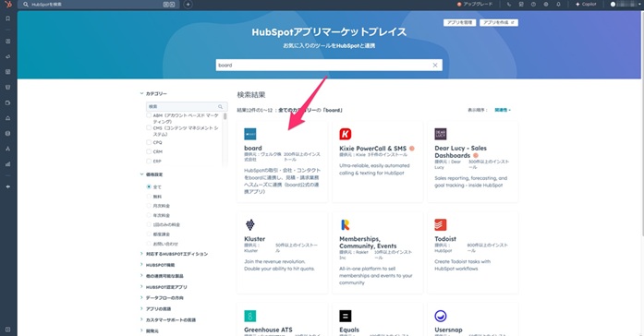The image size is (644, 336).
Task: Click the Usersnap circular logo
Action: tap(441, 316)
